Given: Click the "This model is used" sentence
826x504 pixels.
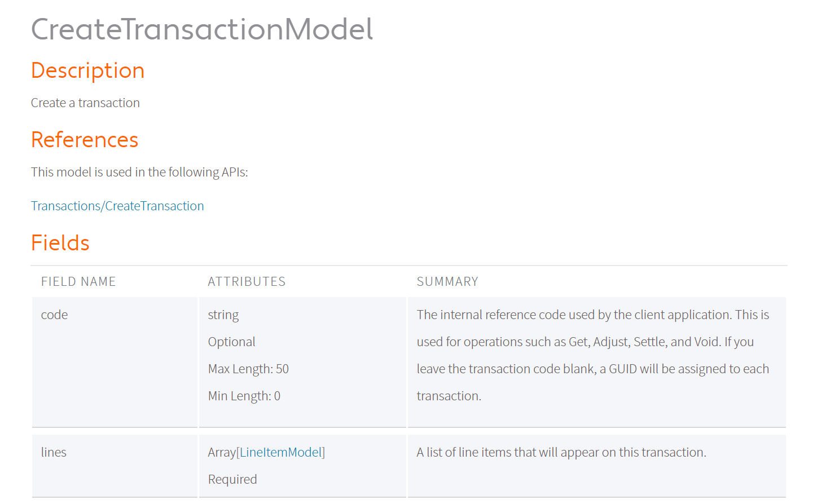Looking at the screenshot, I should point(139,173).
